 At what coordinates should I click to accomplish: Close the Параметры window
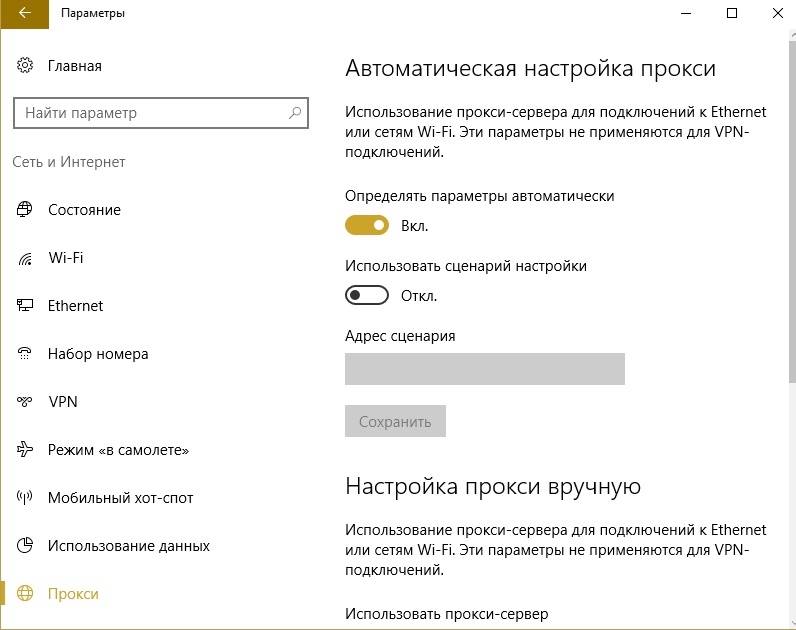pyautogui.click(x=777, y=14)
